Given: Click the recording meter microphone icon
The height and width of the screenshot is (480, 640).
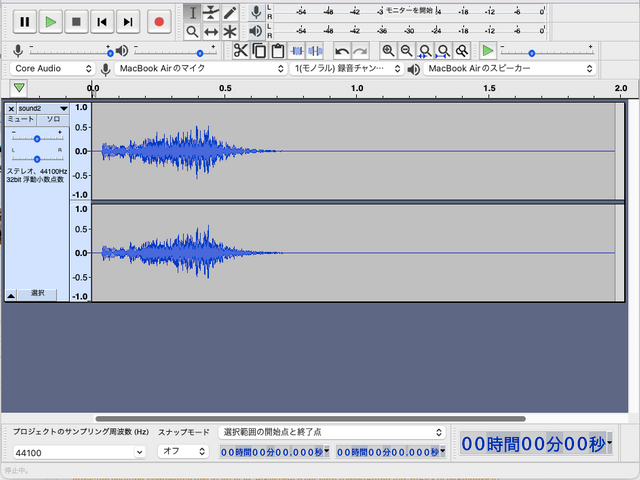Looking at the screenshot, I should coord(256,12).
